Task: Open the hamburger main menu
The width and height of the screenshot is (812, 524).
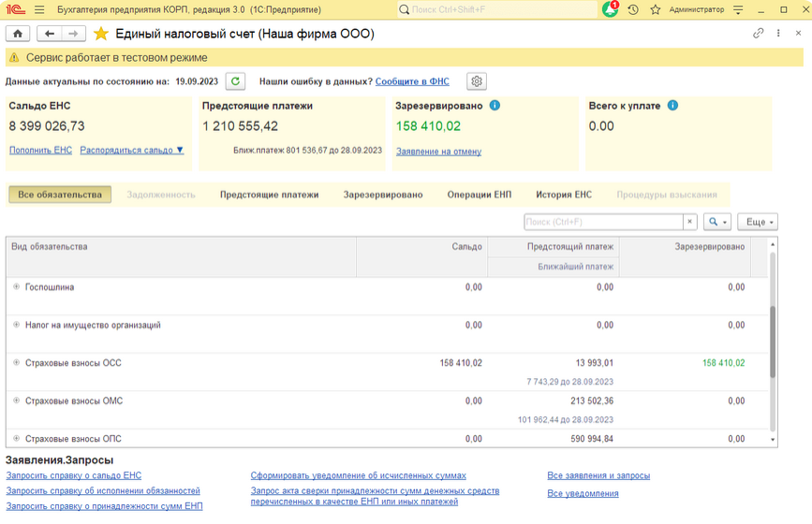Action: coord(38,9)
